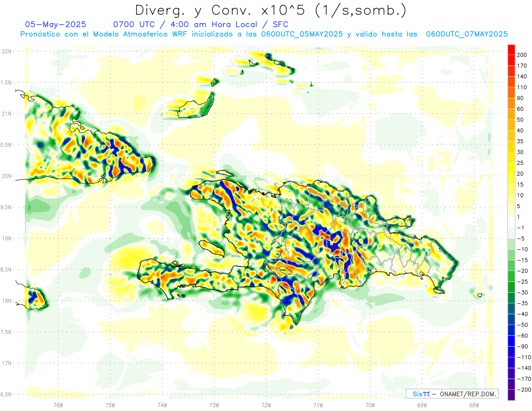Select the '71W' longitude label

tap(318, 405)
